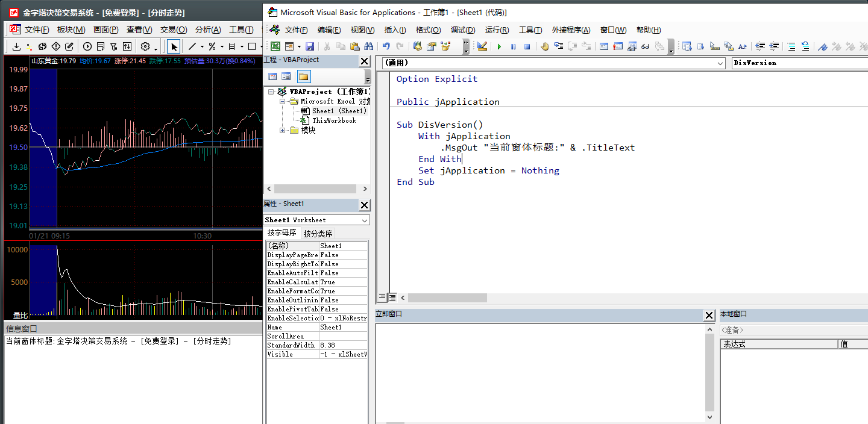This screenshot has height=424, width=868.
Task: Collapse the Microsoft Excel 对象 folder
Action: 283,101
